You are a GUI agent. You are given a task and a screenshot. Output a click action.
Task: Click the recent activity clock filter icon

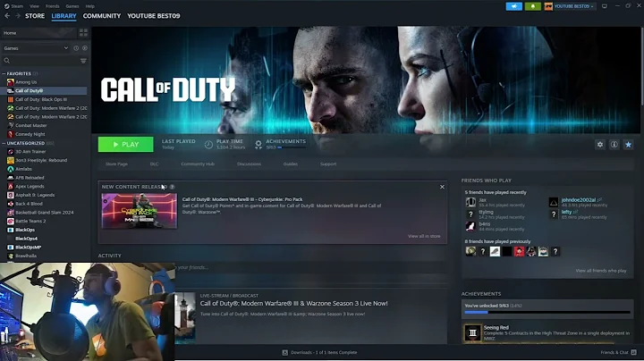[76, 48]
